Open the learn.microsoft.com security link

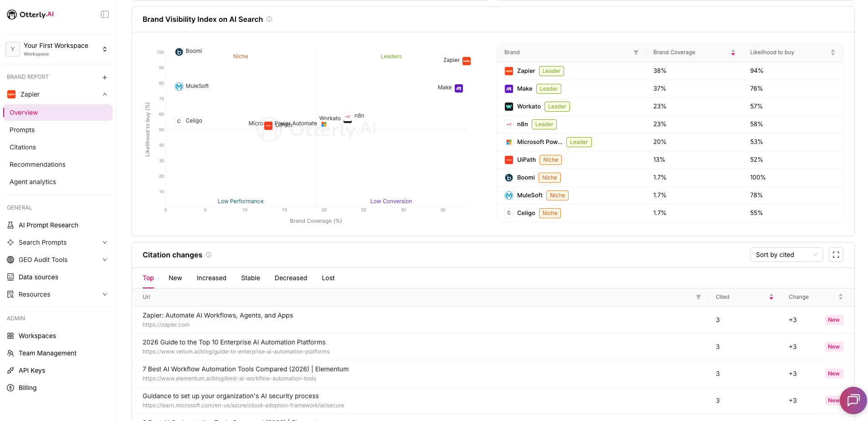point(243,406)
